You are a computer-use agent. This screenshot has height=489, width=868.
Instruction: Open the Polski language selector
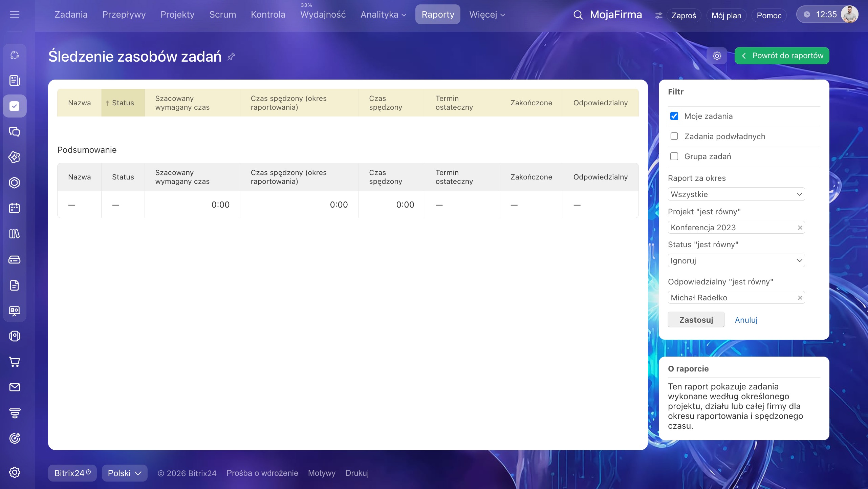[x=125, y=473]
